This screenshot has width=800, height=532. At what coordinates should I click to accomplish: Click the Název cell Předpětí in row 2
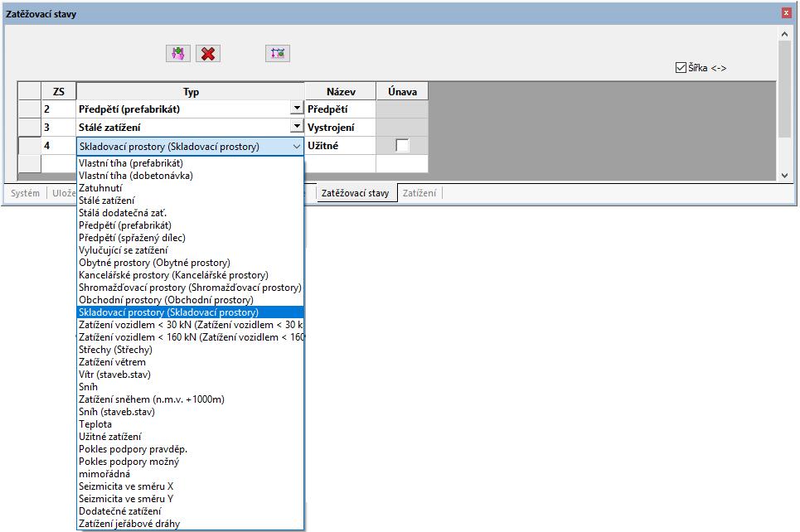(x=340, y=109)
